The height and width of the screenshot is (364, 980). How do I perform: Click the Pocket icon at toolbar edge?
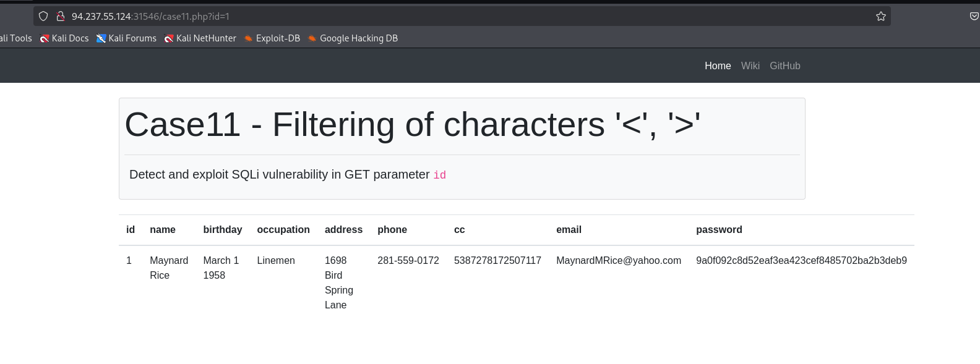click(x=974, y=16)
